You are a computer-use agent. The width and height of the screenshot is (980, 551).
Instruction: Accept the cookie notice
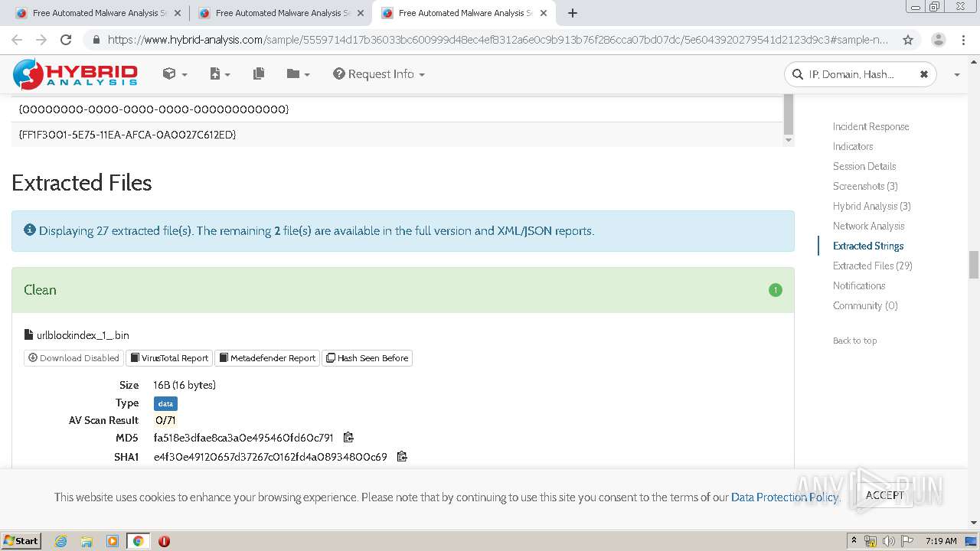pyautogui.click(x=884, y=495)
